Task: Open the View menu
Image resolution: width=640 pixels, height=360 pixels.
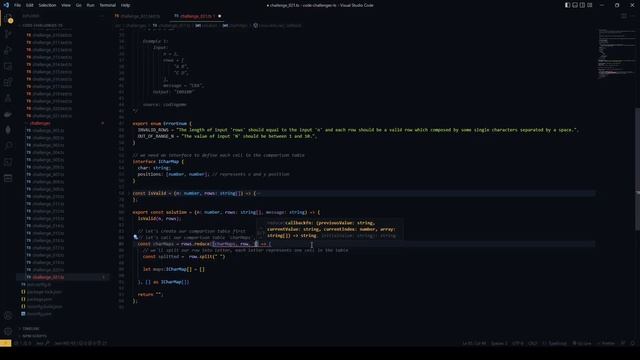Action: pos(66,5)
